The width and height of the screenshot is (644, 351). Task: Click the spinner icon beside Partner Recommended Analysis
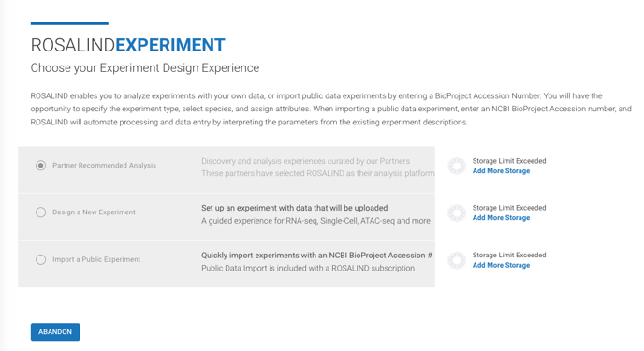point(457,166)
